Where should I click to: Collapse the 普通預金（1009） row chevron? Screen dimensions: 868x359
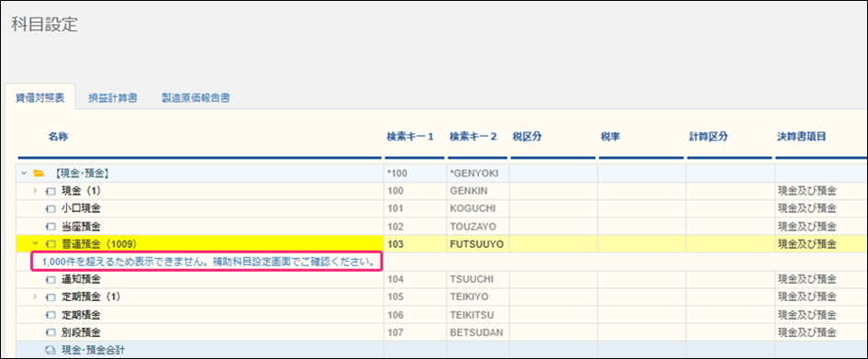36,243
